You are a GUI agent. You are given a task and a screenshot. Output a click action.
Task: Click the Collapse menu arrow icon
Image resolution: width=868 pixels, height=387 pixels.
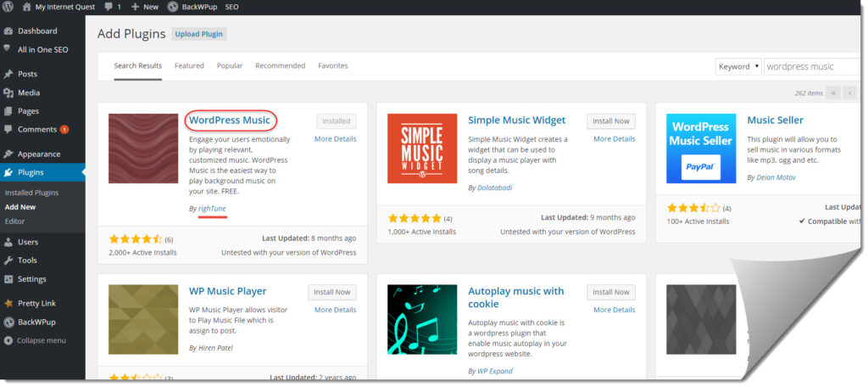point(8,340)
